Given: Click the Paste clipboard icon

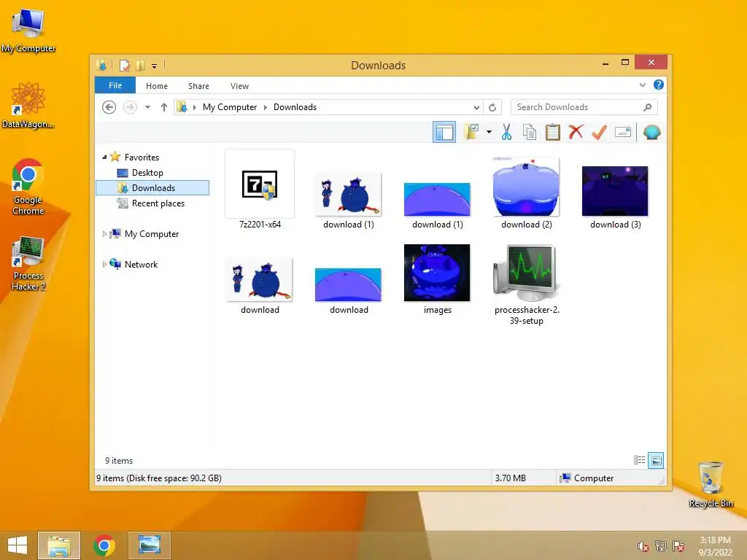Looking at the screenshot, I should [553, 132].
